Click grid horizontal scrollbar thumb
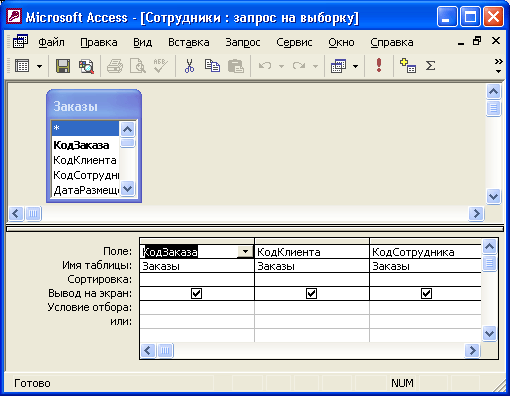 click(x=165, y=351)
